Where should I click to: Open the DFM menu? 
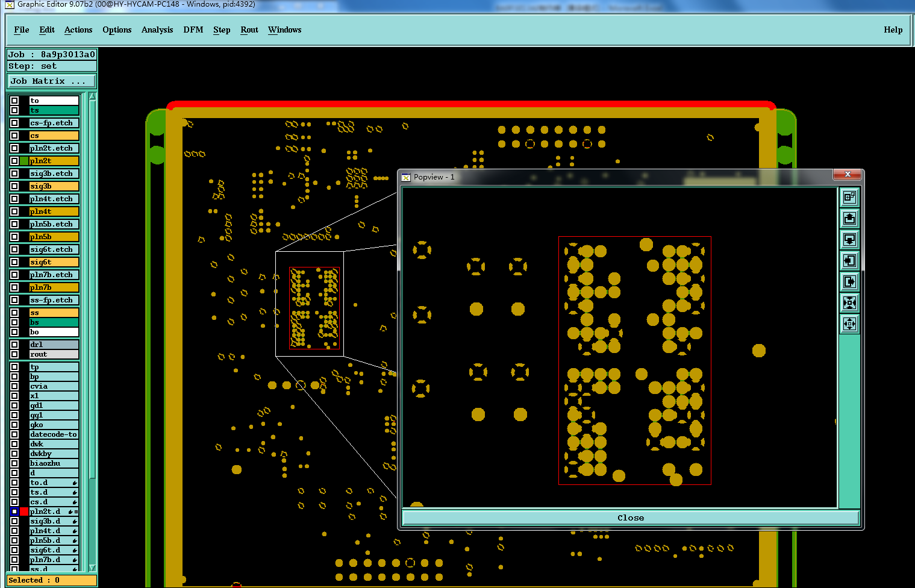[x=193, y=30]
